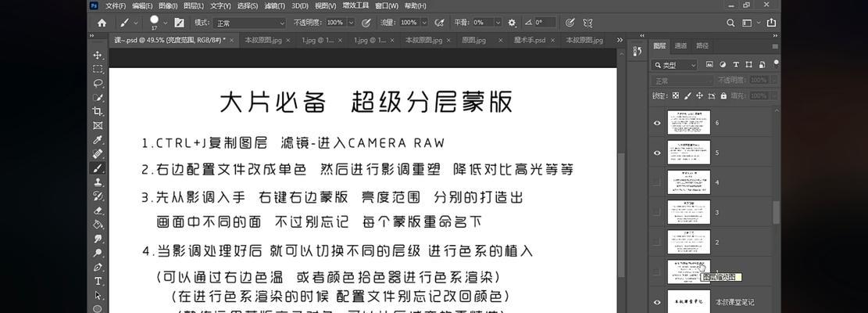The height and width of the screenshot is (313, 868).
Task: Filter layers by pixel layer icon
Action: pos(709,65)
